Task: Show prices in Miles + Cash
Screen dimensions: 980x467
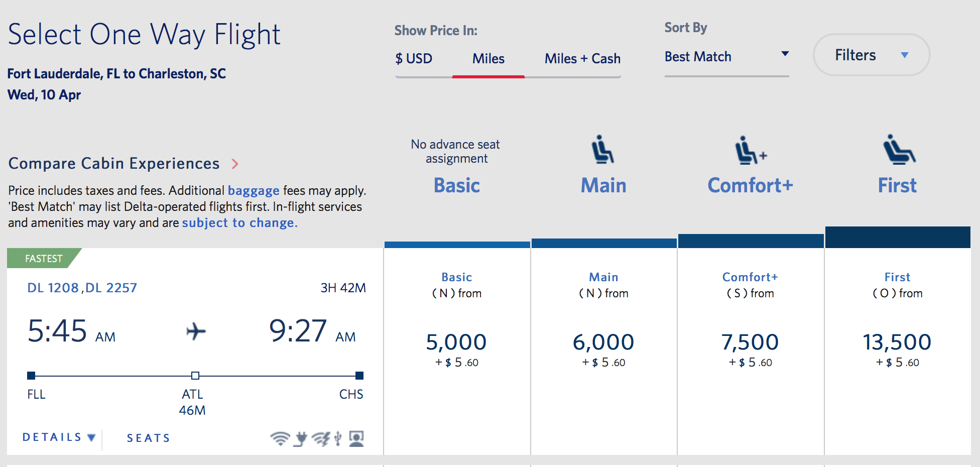Action: coord(582,59)
